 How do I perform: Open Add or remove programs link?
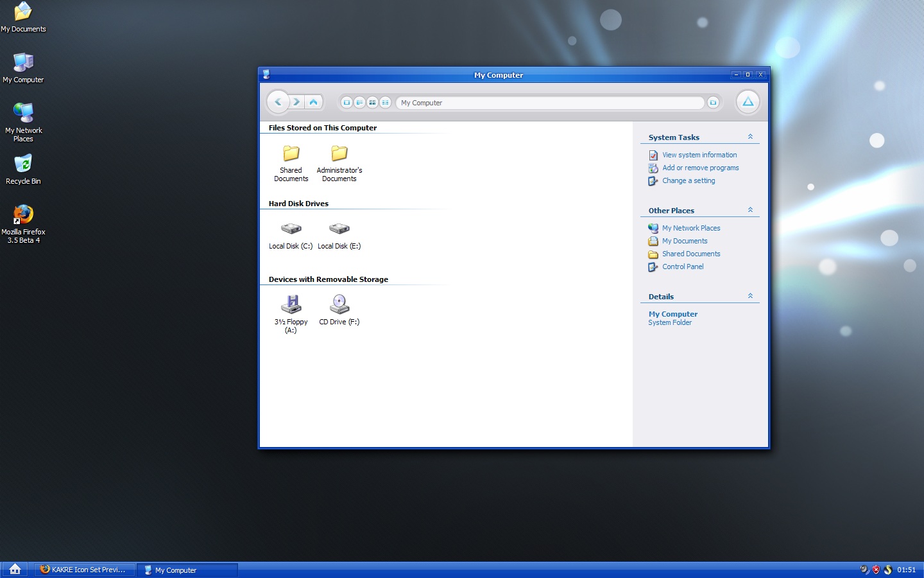tap(700, 168)
